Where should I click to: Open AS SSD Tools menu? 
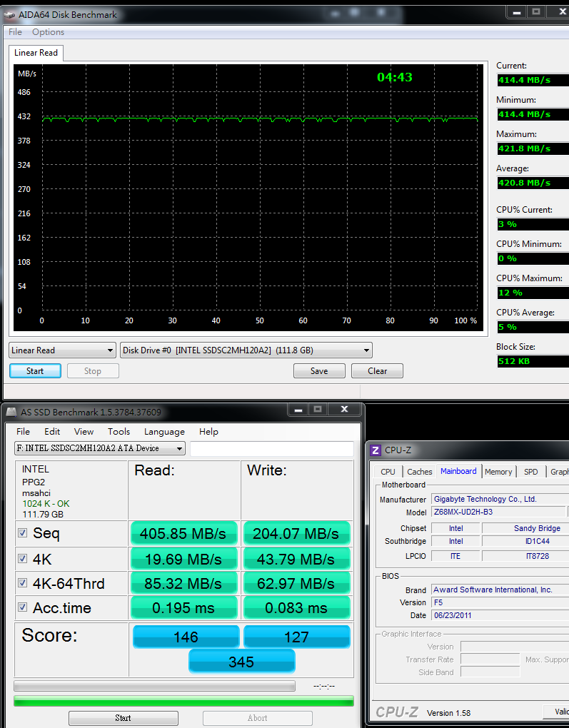119,432
